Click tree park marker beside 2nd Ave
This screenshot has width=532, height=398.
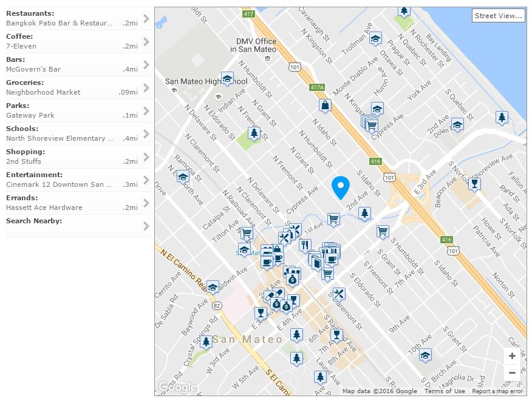pyautogui.click(x=364, y=213)
